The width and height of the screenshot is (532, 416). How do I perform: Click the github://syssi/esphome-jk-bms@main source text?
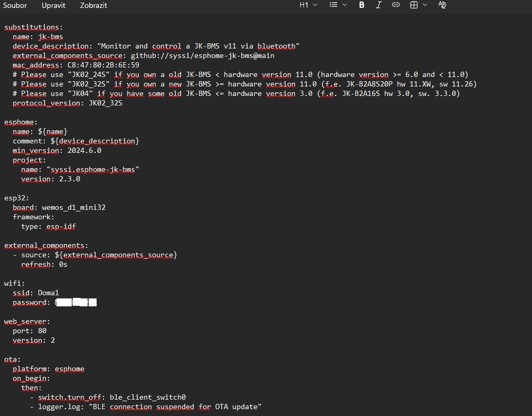coord(203,55)
